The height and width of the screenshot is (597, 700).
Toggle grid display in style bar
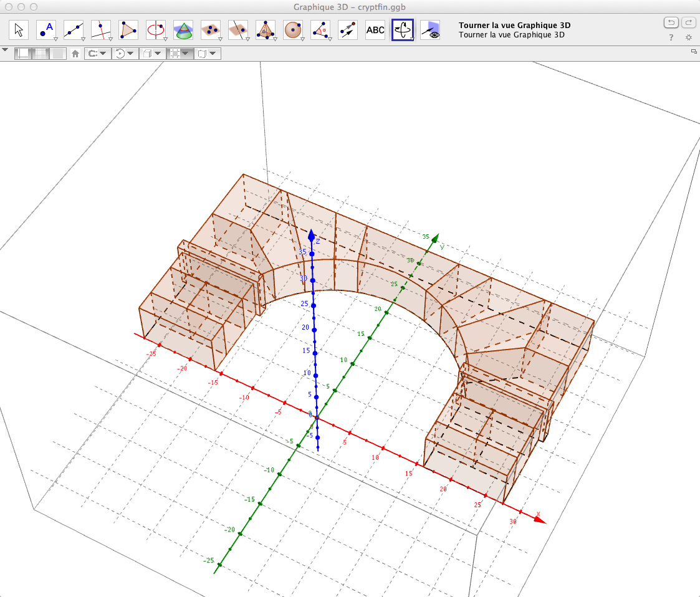point(40,54)
